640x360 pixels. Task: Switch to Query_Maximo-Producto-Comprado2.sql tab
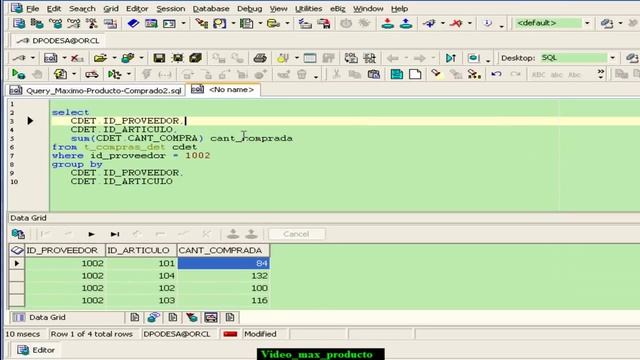[x=96, y=90]
